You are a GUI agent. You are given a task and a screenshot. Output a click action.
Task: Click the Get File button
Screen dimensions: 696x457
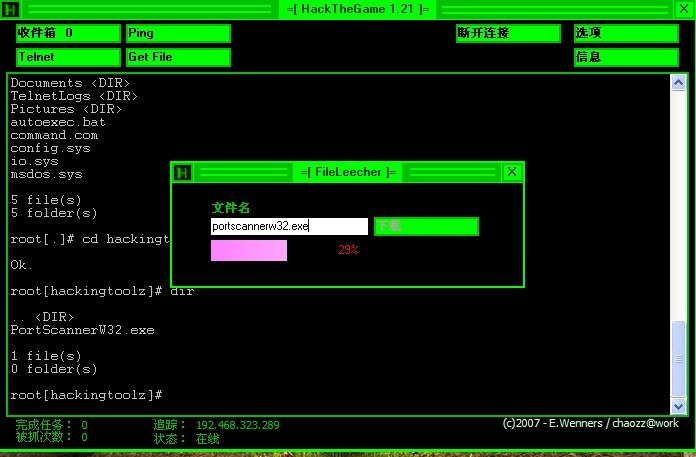tap(178, 57)
